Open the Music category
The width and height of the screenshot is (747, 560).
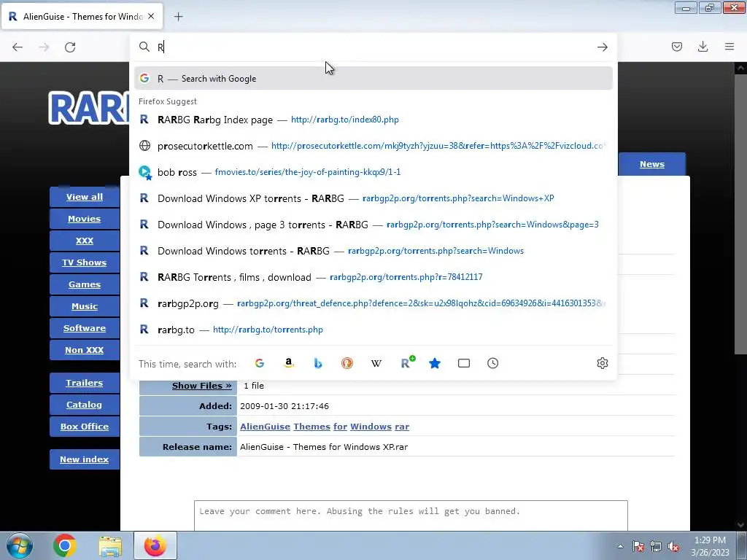tap(85, 306)
